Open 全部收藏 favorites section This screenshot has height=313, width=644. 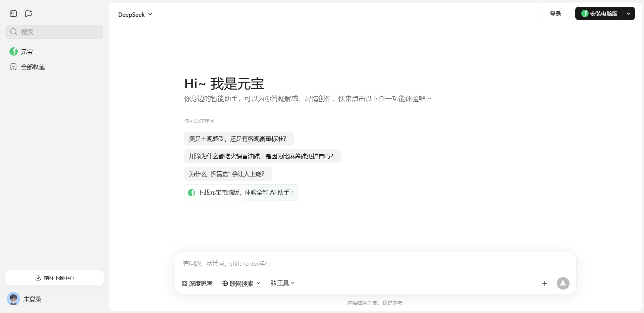(x=33, y=67)
